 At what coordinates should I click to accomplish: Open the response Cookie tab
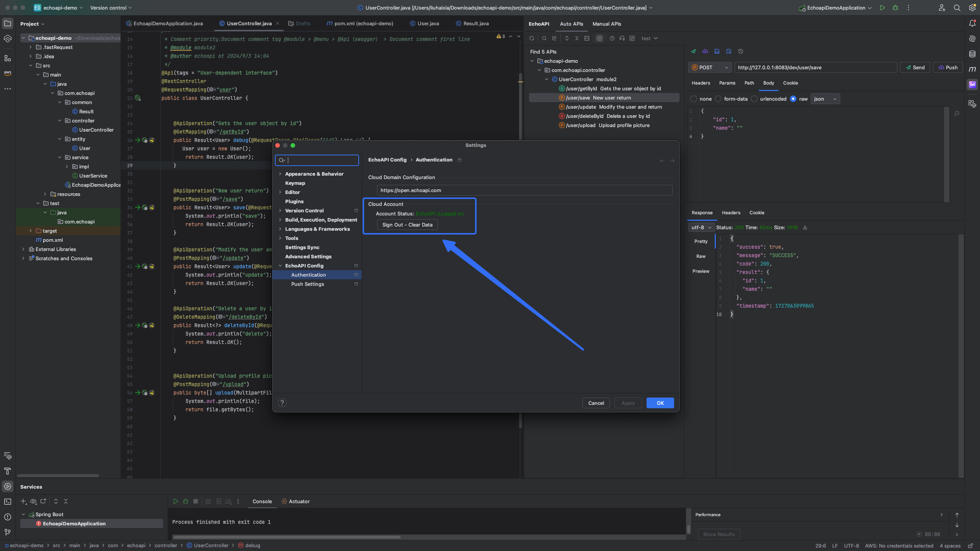click(x=756, y=213)
